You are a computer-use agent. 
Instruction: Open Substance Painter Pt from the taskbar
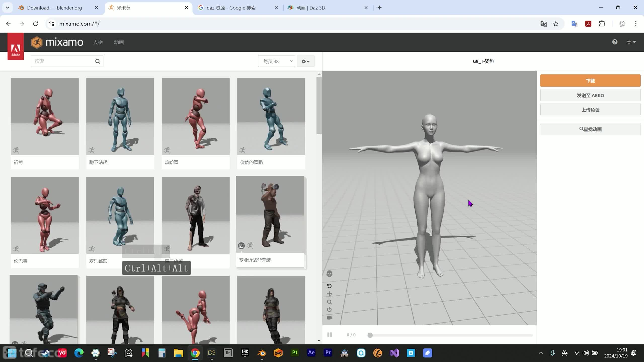tap(295, 353)
